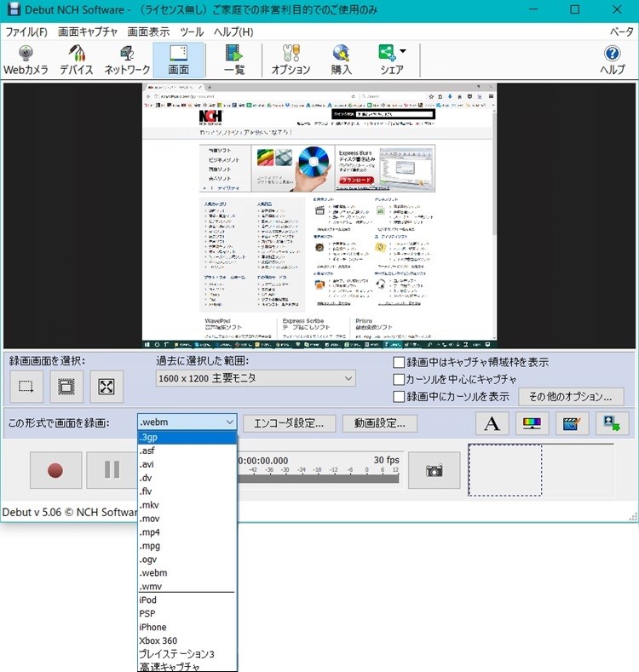The width and height of the screenshot is (639, 672).
Task: Open the 画面表示 menu
Action: pyautogui.click(x=148, y=32)
